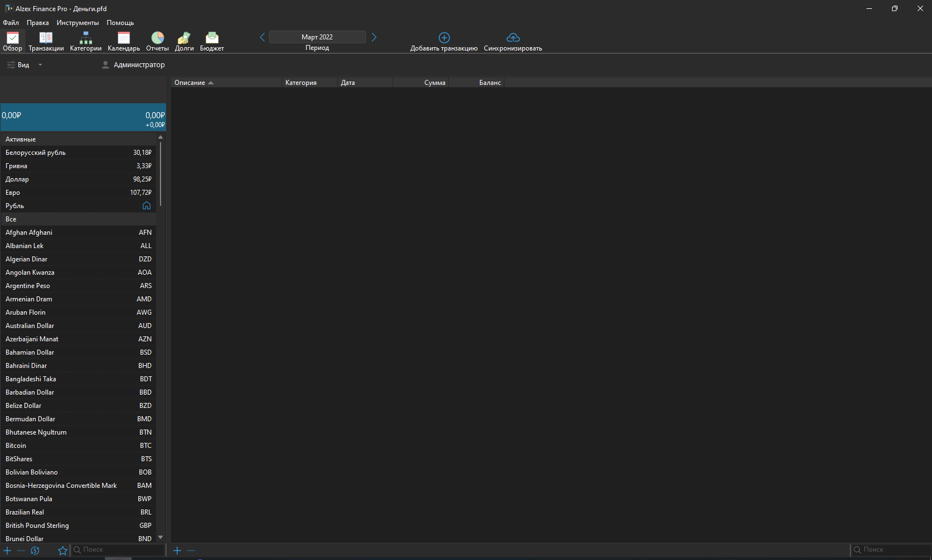Click the currency list scrollbar thumb
932x560 pixels.
[161, 174]
